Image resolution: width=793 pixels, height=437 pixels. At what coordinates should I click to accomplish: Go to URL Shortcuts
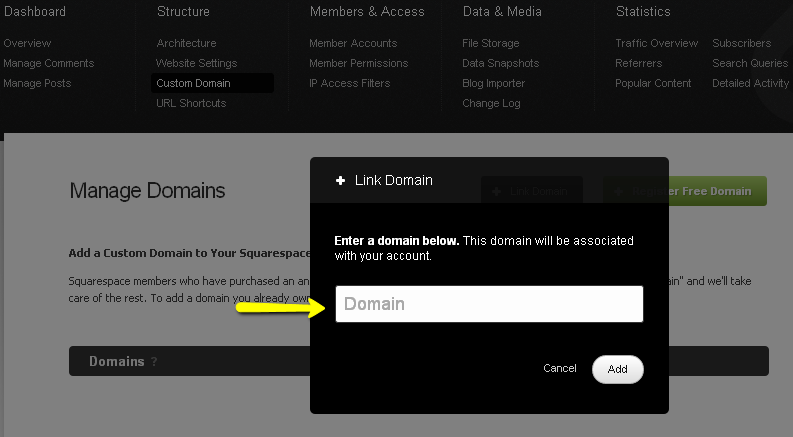coord(191,103)
